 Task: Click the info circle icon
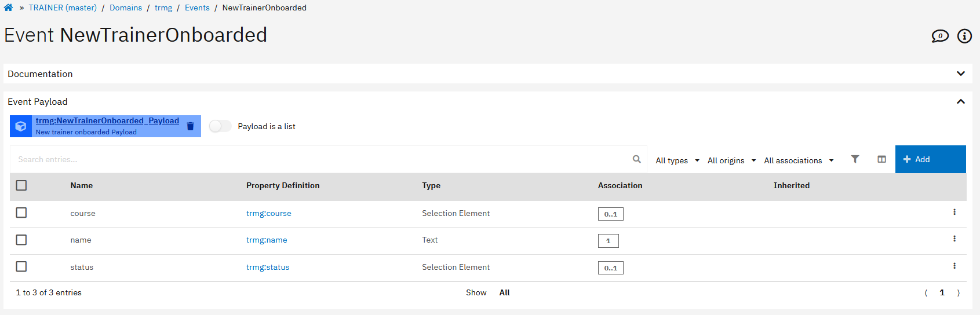pos(964,36)
